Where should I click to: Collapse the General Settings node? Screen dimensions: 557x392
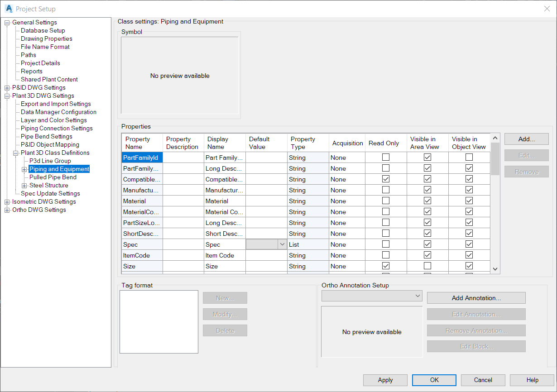pyautogui.click(x=7, y=22)
